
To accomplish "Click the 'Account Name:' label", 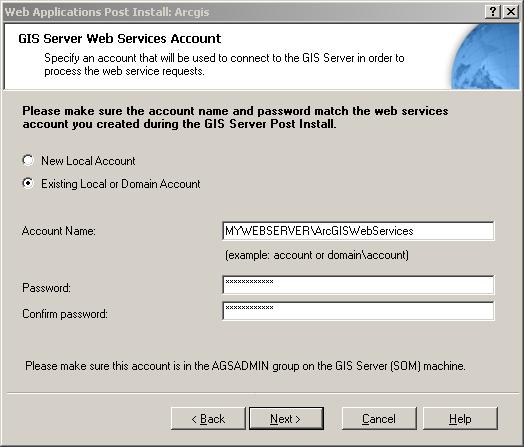I will tap(58, 231).
